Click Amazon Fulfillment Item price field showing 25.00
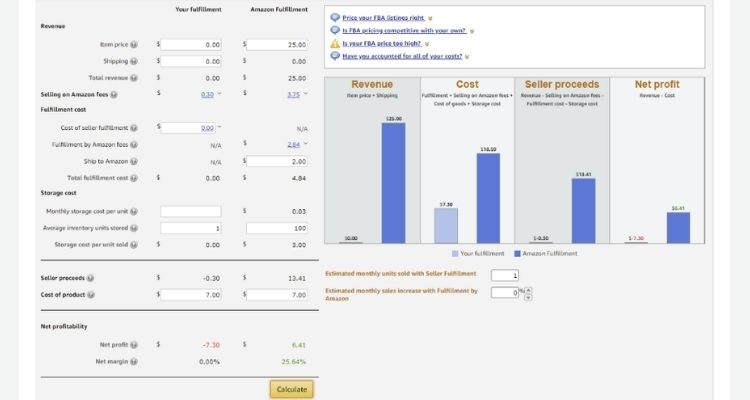 (277, 44)
